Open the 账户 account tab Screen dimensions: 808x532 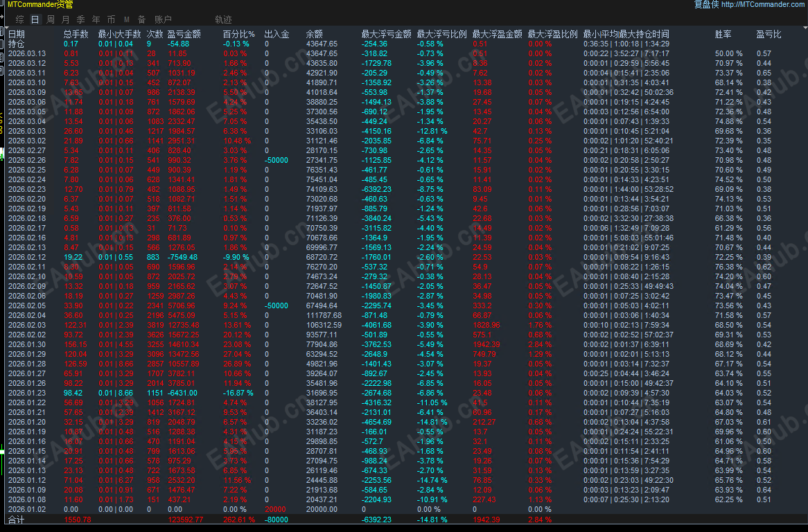[x=163, y=19]
